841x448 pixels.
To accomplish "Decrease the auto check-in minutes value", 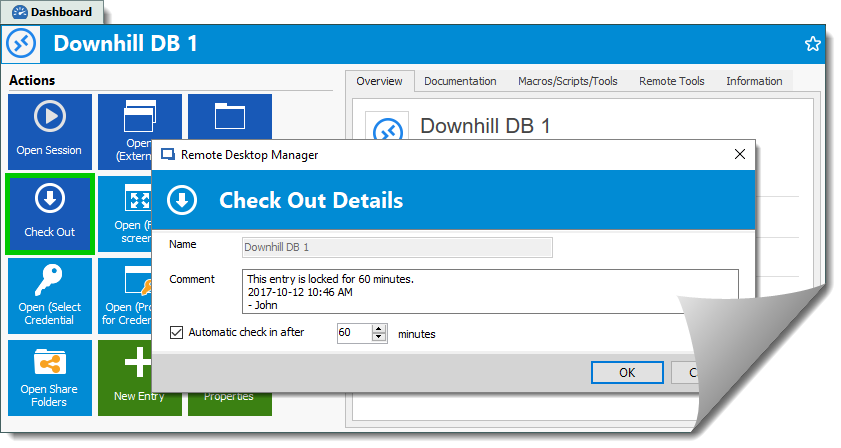I will pos(379,337).
